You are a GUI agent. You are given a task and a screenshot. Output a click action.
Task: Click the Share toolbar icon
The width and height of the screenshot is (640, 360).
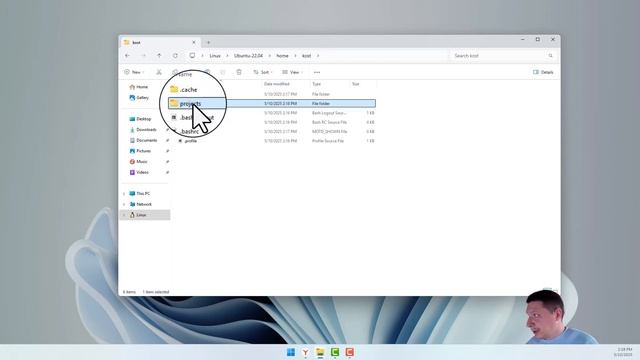click(223, 72)
